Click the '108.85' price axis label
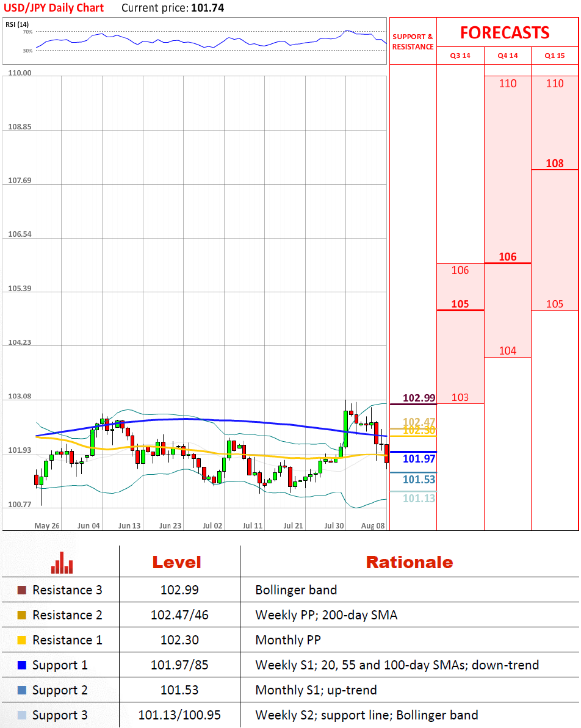The width and height of the screenshot is (581, 728). pyautogui.click(x=20, y=127)
